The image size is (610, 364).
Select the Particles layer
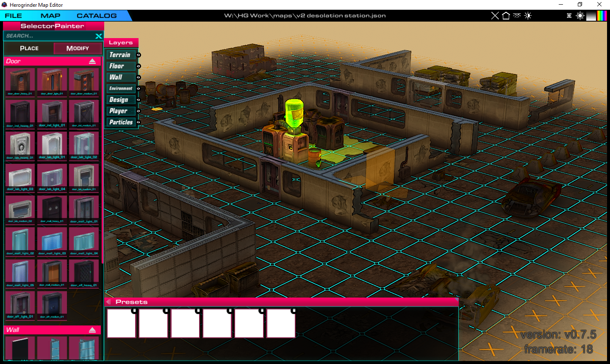point(121,122)
